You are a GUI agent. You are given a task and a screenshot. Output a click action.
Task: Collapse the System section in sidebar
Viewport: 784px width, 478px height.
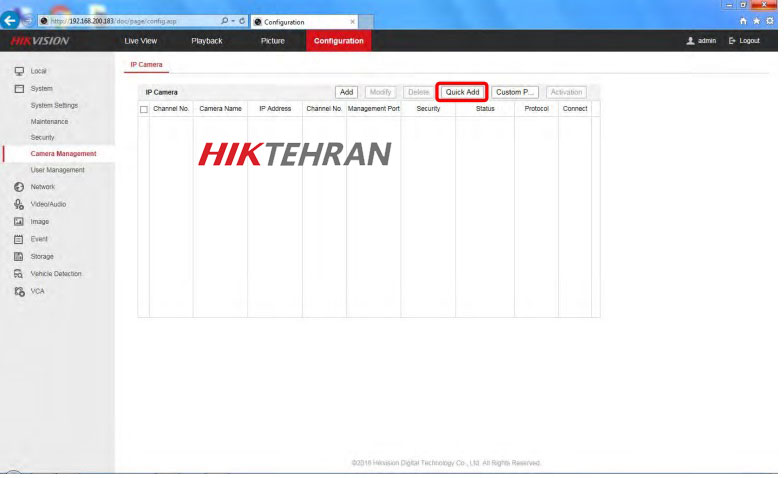point(42,88)
